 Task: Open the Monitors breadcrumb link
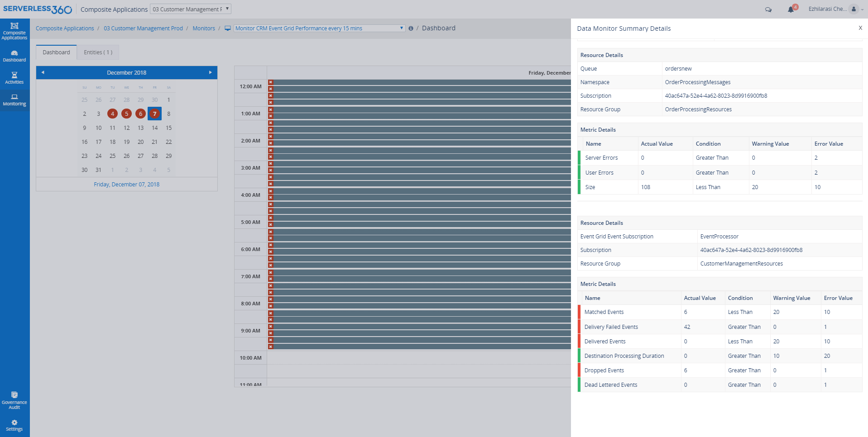pos(204,28)
